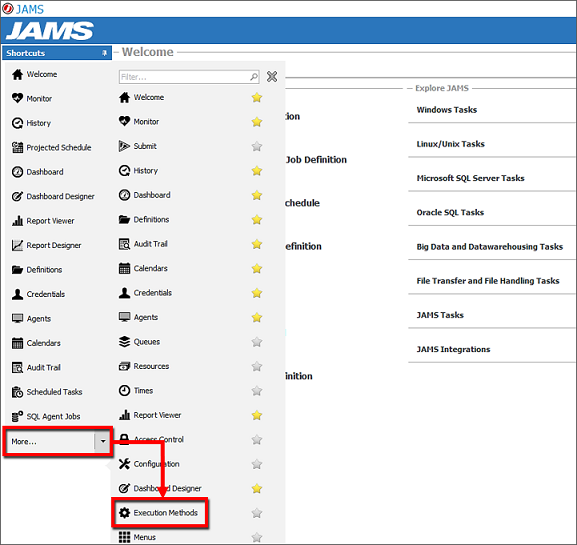Expand the More... dropdown arrow
This screenshot has height=545, width=577.
[103, 441]
